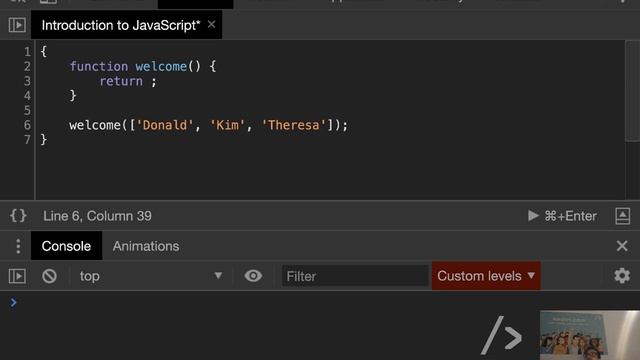640x360 pixels.
Task: Show the console sidebar
Action: [17, 276]
